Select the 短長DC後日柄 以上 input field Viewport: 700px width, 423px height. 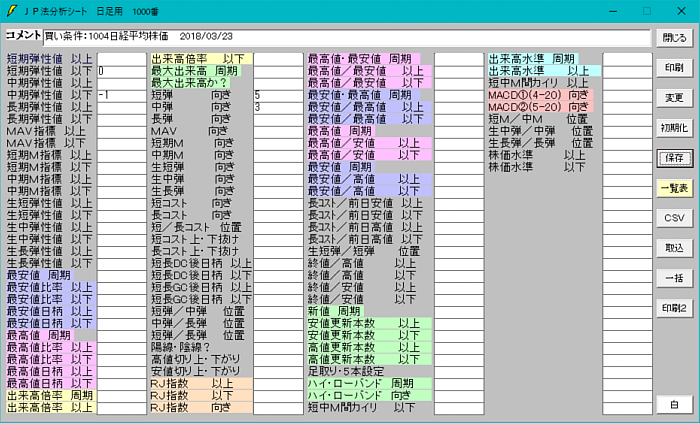(279, 264)
